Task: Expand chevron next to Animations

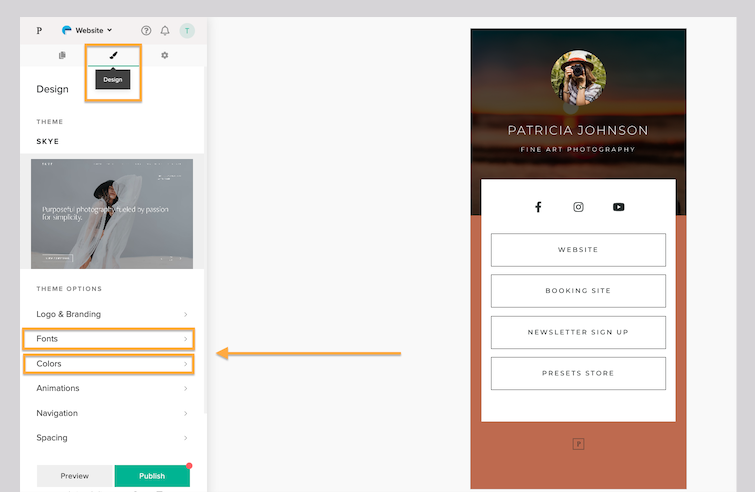Action: click(x=185, y=388)
